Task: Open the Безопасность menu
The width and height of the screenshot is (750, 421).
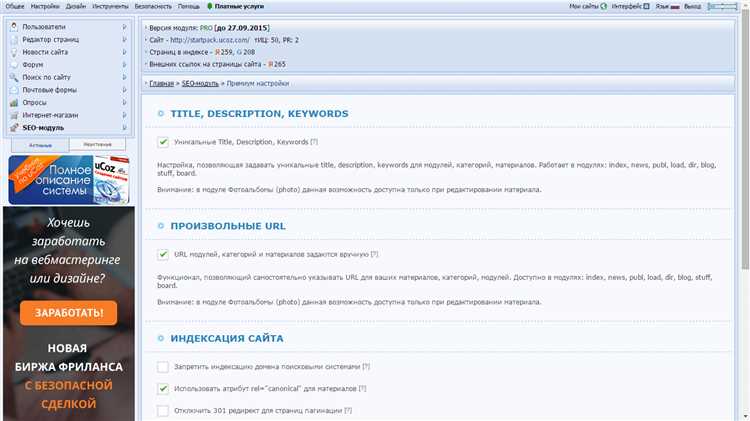Action: tap(153, 6)
